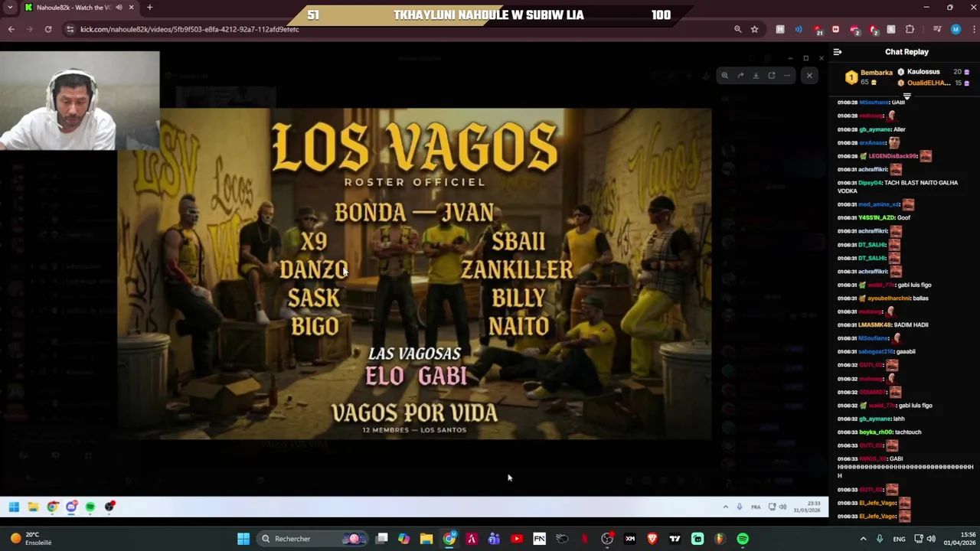Open the Windows Start menu
This screenshot has width=980, height=551.
(243, 539)
